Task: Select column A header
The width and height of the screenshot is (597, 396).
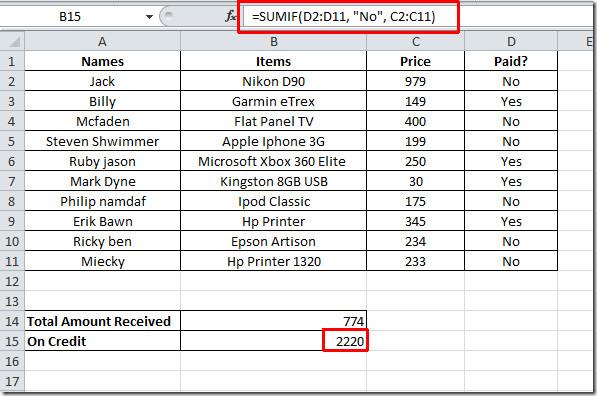Action: (x=102, y=42)
